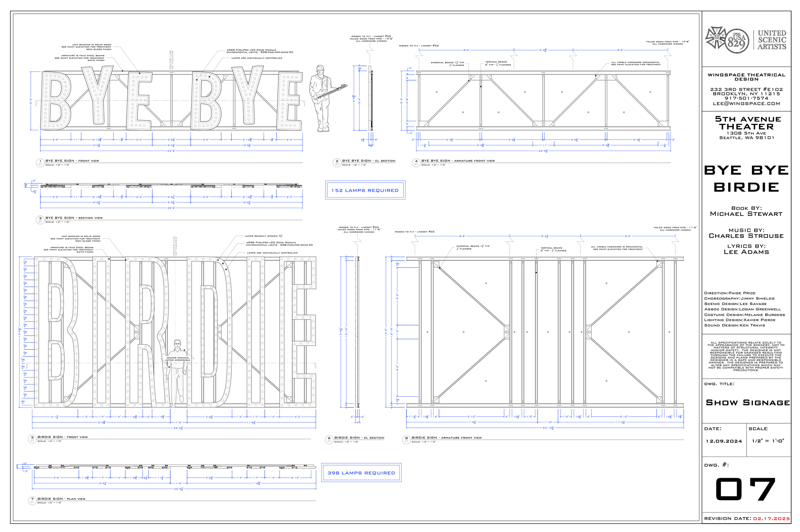Click the 398 LAMPS REQUIRED box
The image size is (800, 532).
pyautogui.click(x=361, y=472)
